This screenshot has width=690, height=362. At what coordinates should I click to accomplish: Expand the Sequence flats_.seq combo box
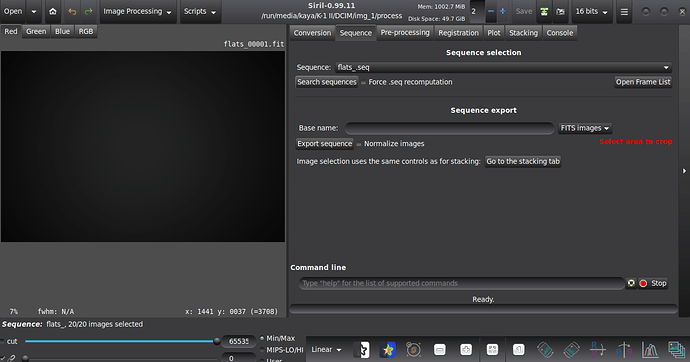[503, 67]
